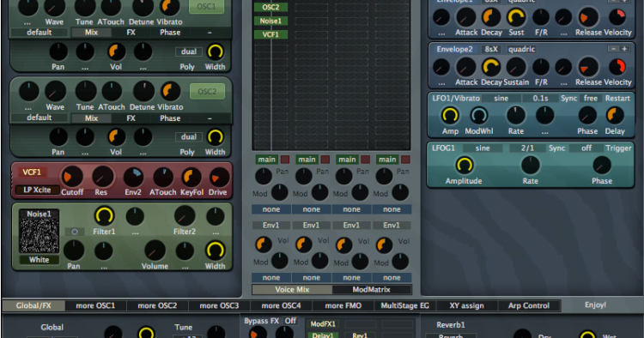The image size is (644, 338).
Task: Click the OSC1 Width knob
Action: tap(215, 52)
